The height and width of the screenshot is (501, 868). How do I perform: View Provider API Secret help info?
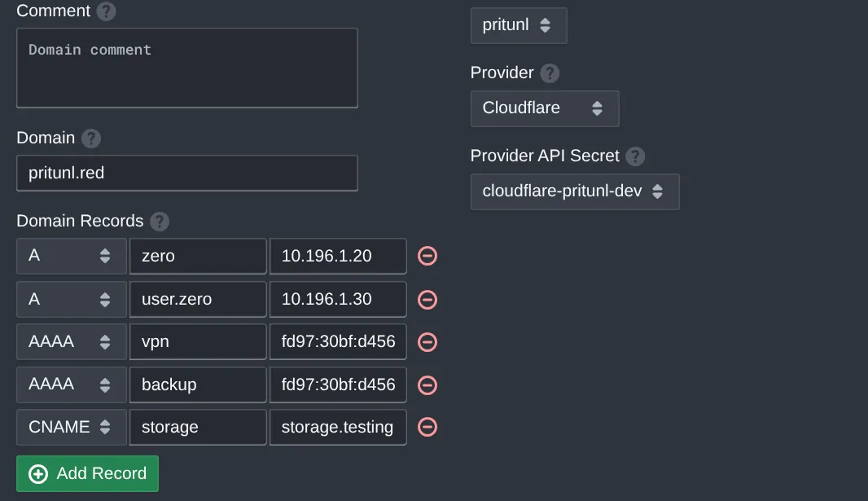pos(634,156)
